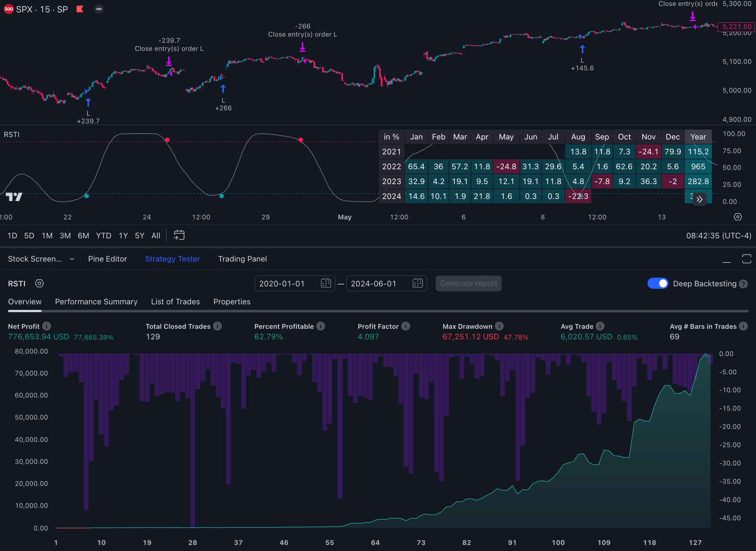Open RSTI strategy settings hexagon icon
This screenshot has width=756, height=551.
coord(40,283)
